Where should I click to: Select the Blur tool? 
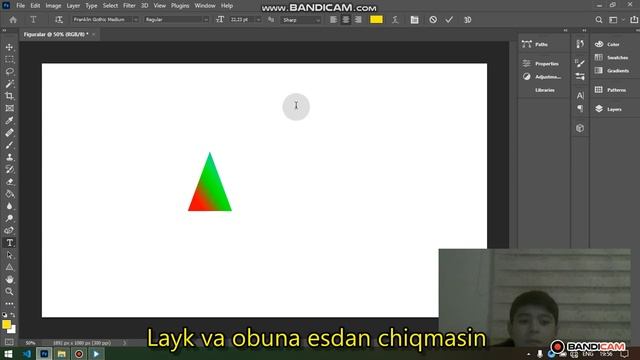click(x=9, y=207)
